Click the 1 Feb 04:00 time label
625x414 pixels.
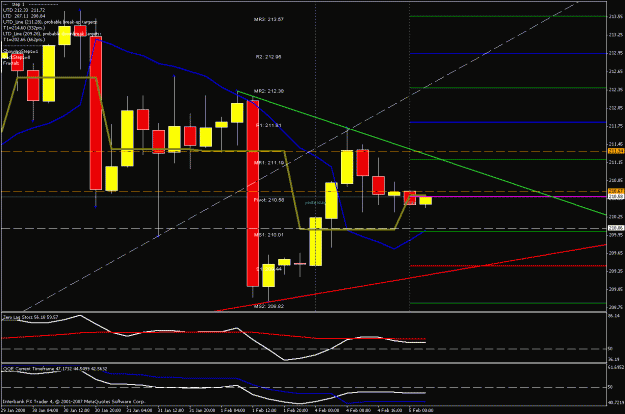(234, 410)
